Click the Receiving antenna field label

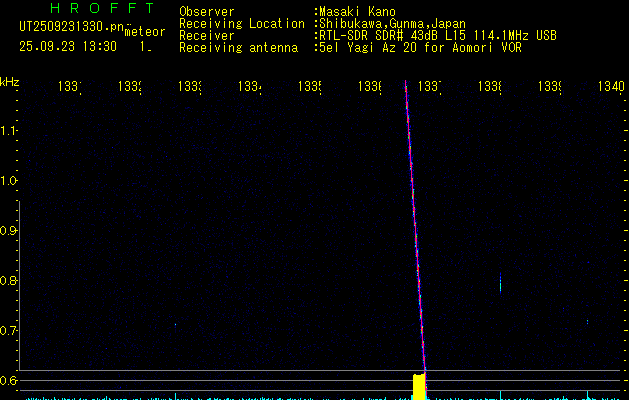(x=238, y=47)
